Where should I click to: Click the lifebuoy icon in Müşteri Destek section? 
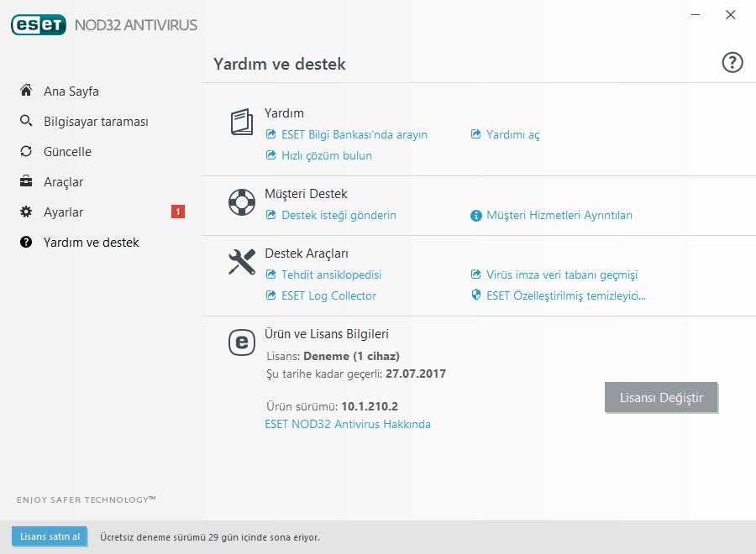pos(242,202)
